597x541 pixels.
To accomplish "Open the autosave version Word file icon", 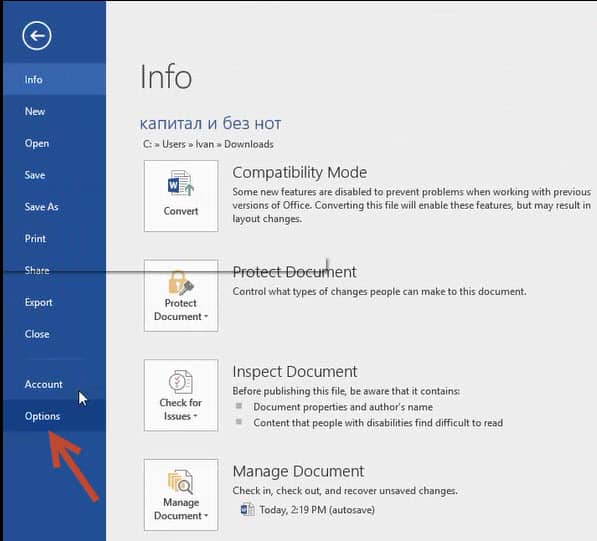I will coord(247,509).
